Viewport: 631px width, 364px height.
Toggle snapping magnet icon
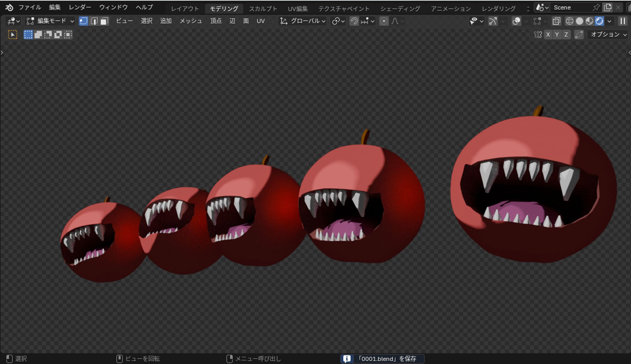(354, 21)
